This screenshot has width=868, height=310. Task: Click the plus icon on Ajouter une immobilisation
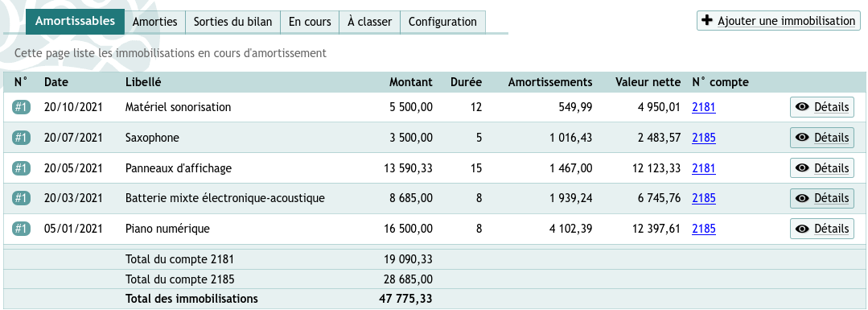[x=707, y=21]
